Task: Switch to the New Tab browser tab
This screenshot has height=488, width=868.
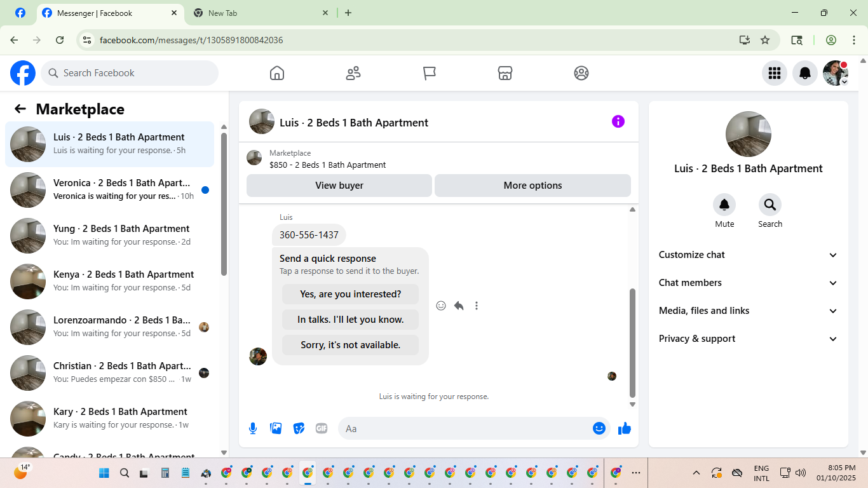Action: click(x=261, y=13)
